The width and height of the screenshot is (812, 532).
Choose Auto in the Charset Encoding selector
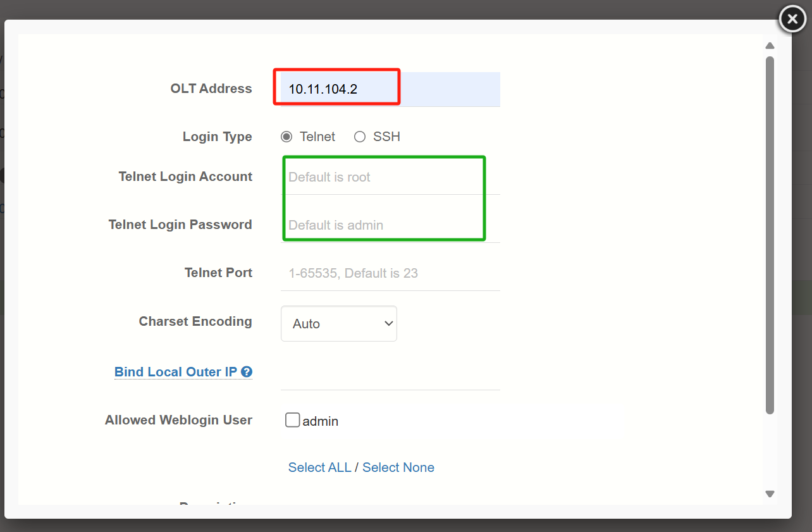[x=338, y=323]
